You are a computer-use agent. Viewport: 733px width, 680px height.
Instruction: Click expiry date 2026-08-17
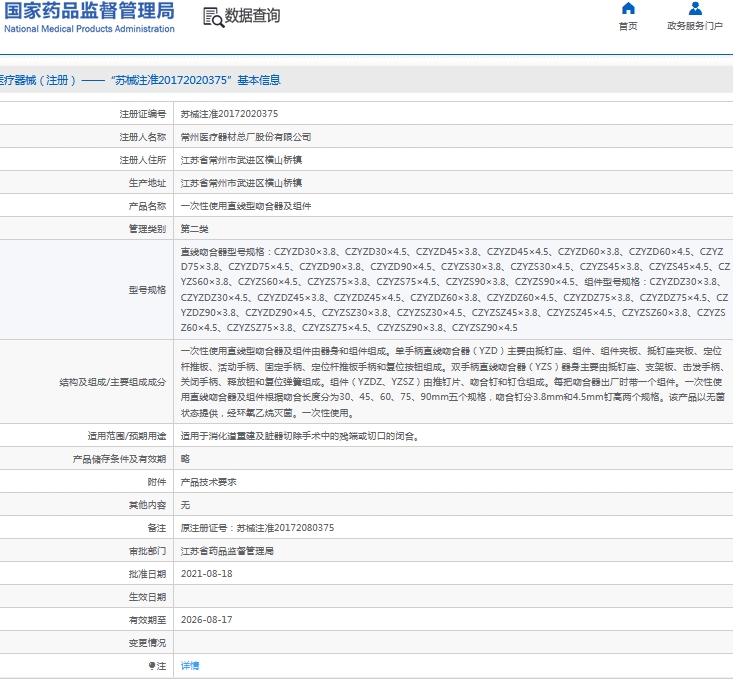[x=207, y=620]
